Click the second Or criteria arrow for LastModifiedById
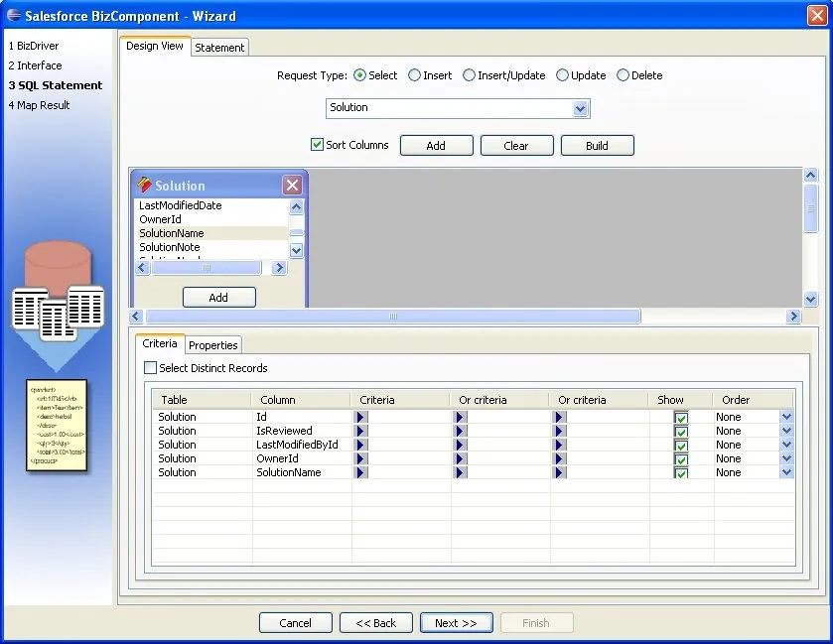 coord(559,445)
